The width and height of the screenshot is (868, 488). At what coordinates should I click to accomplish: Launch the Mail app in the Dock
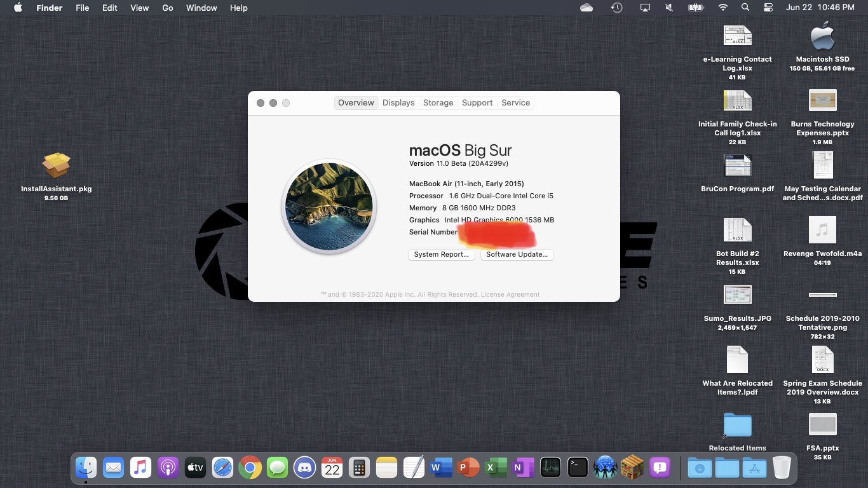[x=113, y=468]
